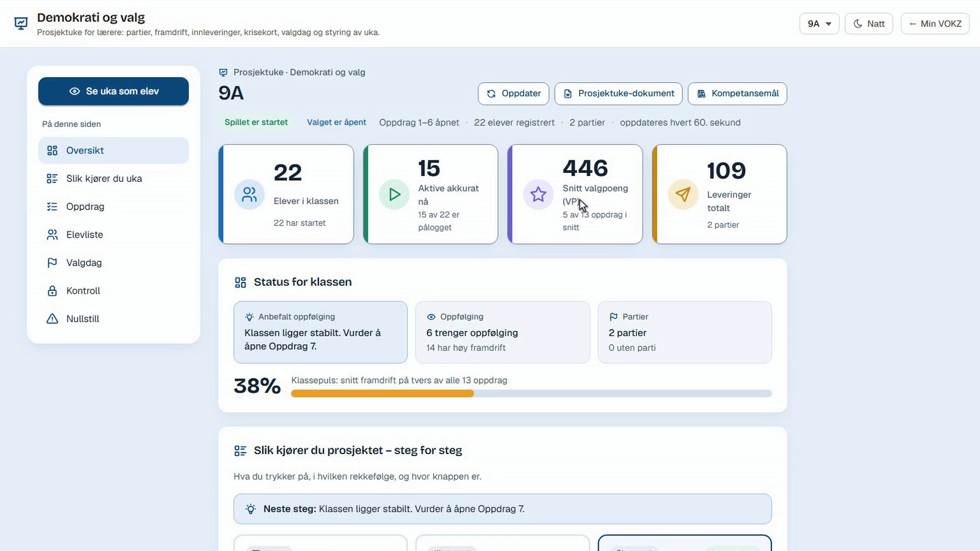Image resolution: width=980 pixels, height=551 pixels.
Task: Open the Oppfølging status card
Action: click(x=503, y=332)
